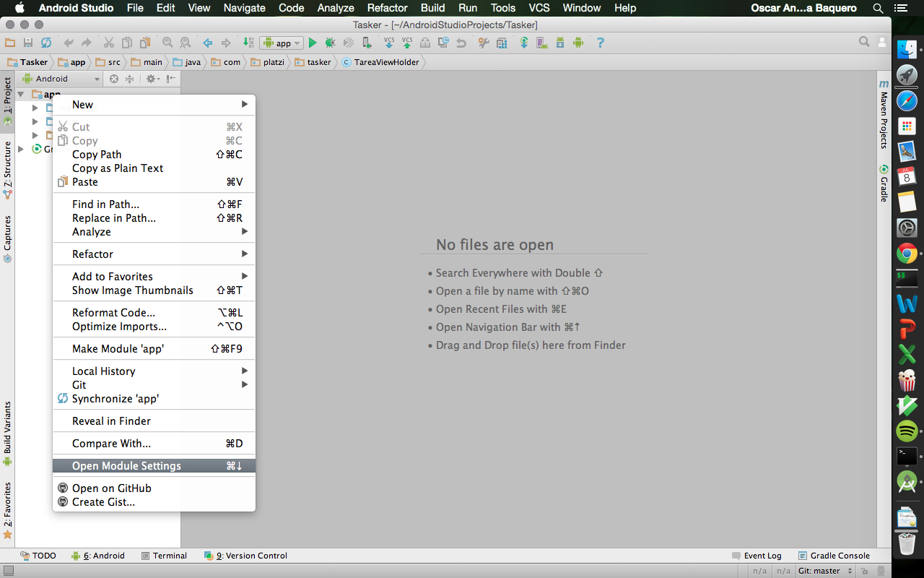Open Project panel settings gear
The height and width of the screenshot is (578, 924).
152,79
